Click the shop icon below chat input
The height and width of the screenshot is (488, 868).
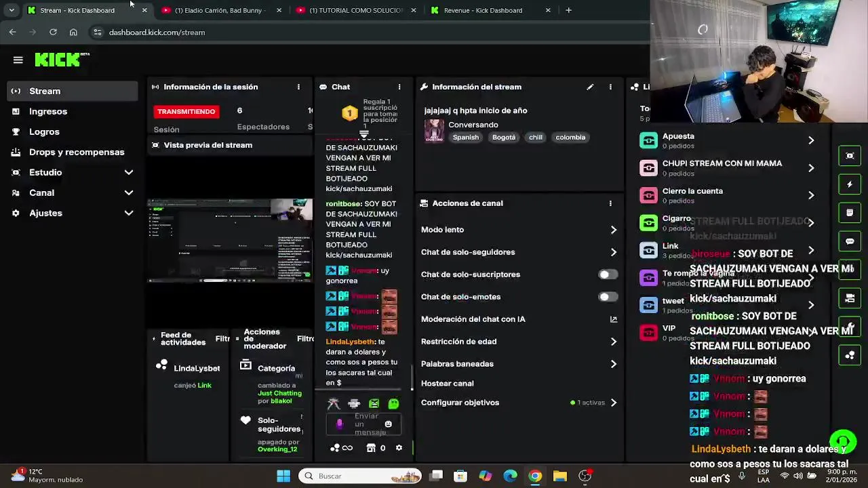371,448
